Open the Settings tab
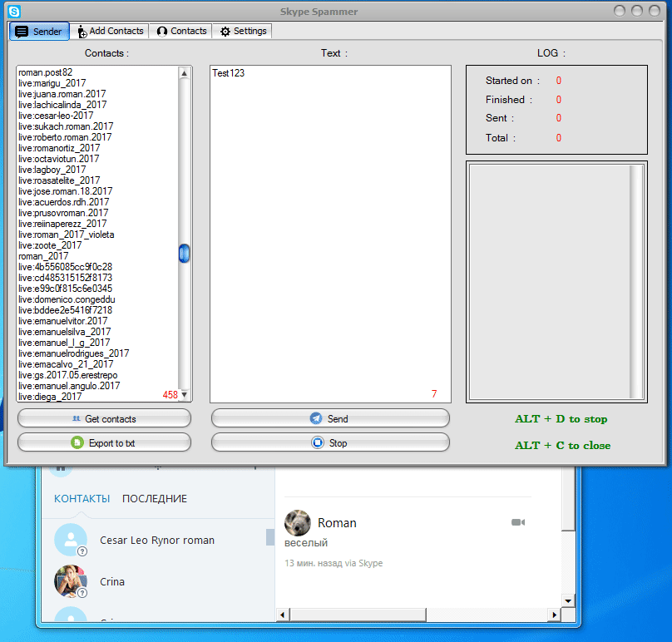This screenshot has width=672, height=642. (243, 31)
